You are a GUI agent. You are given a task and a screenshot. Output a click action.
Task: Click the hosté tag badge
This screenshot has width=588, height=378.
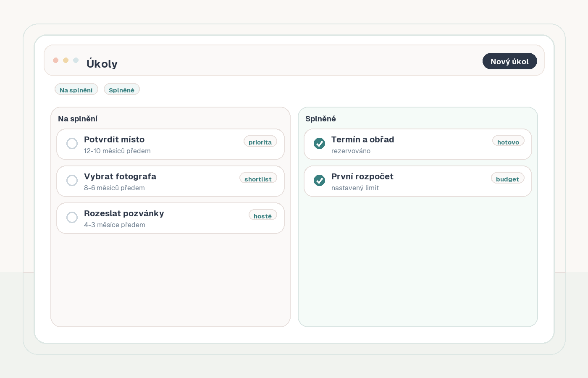click(262, 216)
